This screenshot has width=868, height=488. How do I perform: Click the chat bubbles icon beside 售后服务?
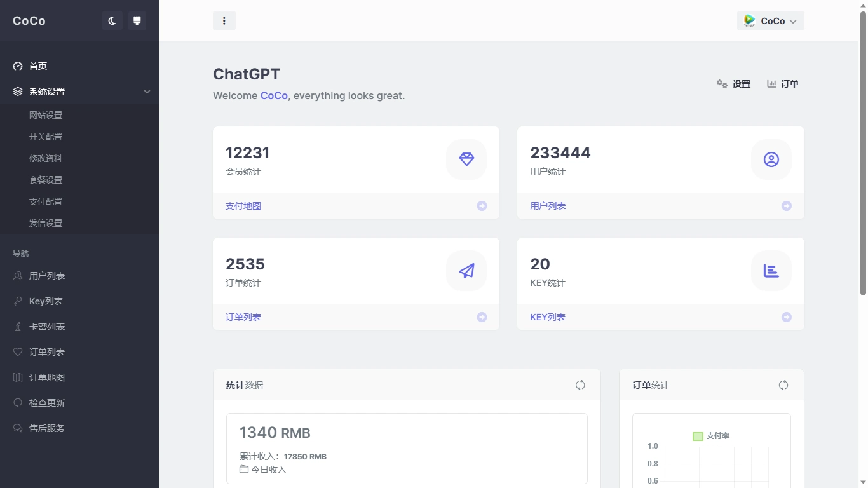[18, 428]
